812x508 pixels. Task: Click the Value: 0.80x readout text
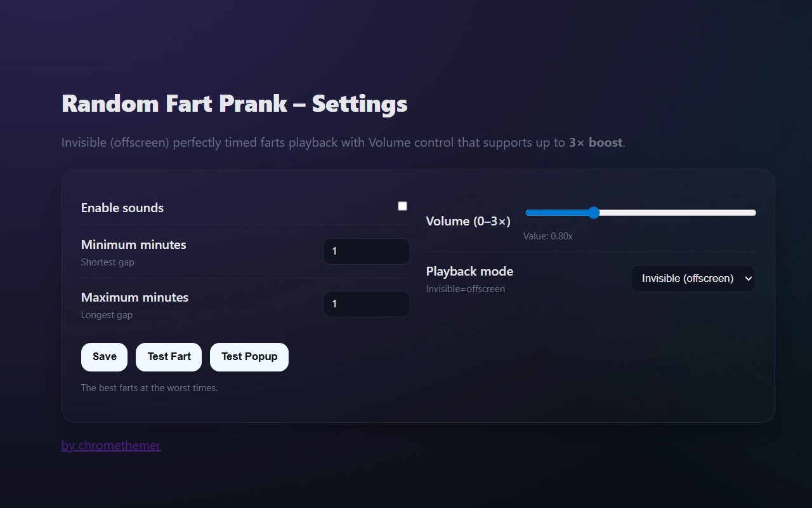(548, 236)
